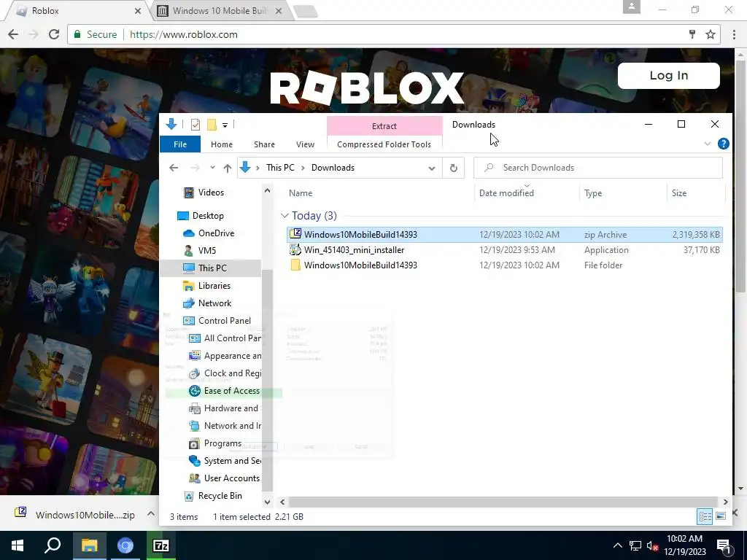Click the User Accounts icon
The height and width of the screenshot is (560, 747).
coord(194,478)
